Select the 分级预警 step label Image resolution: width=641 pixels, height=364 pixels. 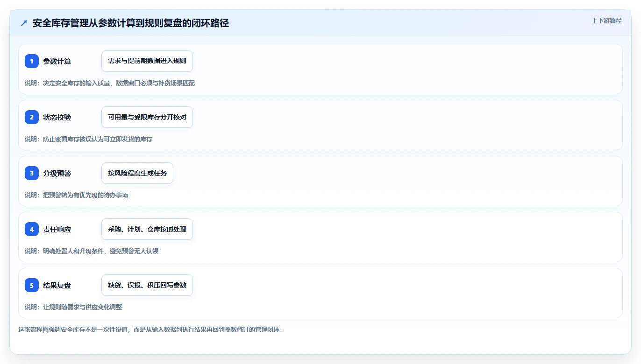pos(57,173)
